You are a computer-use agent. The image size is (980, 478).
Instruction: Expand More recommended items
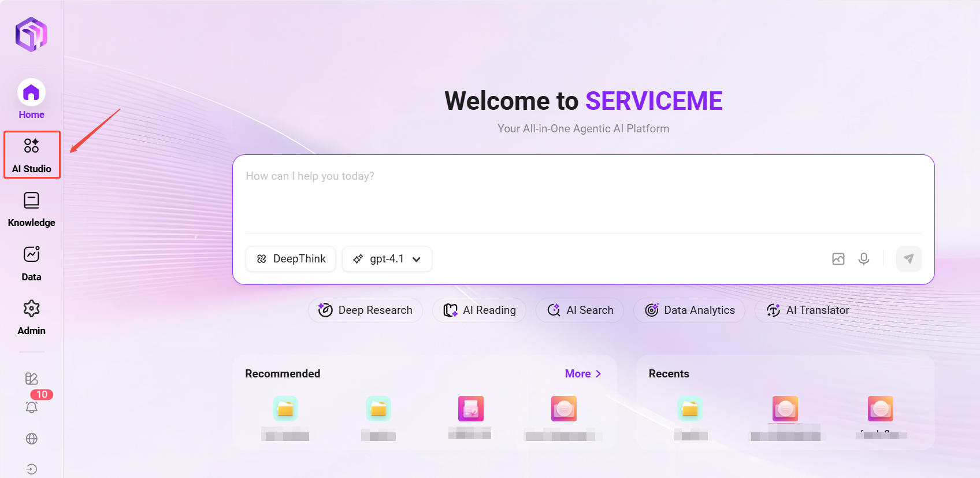coord(582,374)
